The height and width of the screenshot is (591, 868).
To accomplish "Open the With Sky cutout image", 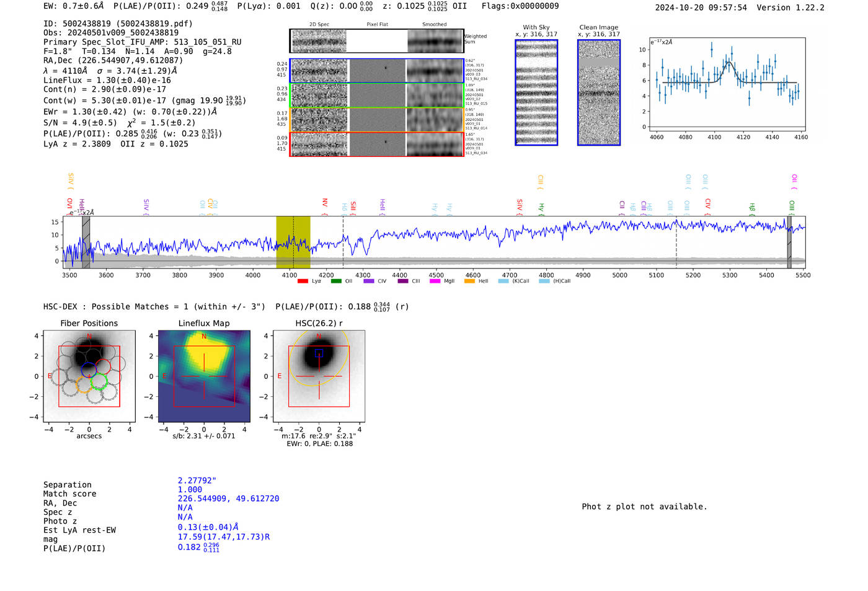I will click(536, 92).
